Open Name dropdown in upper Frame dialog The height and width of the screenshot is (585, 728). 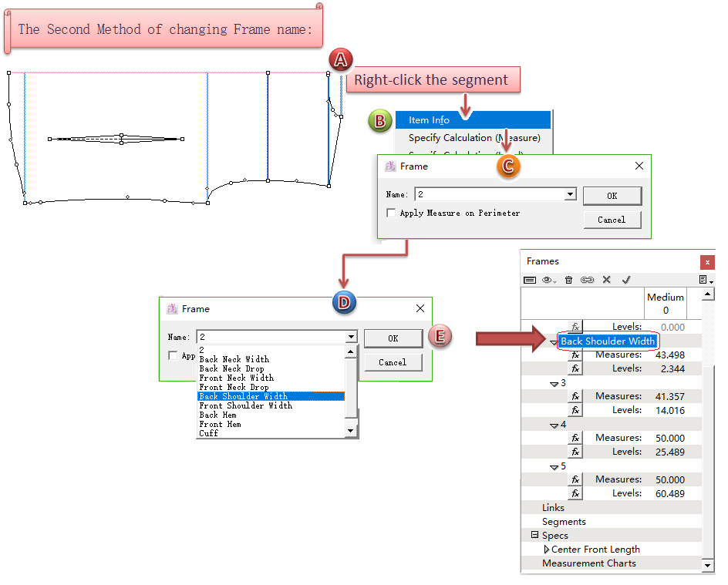[570, 196]
